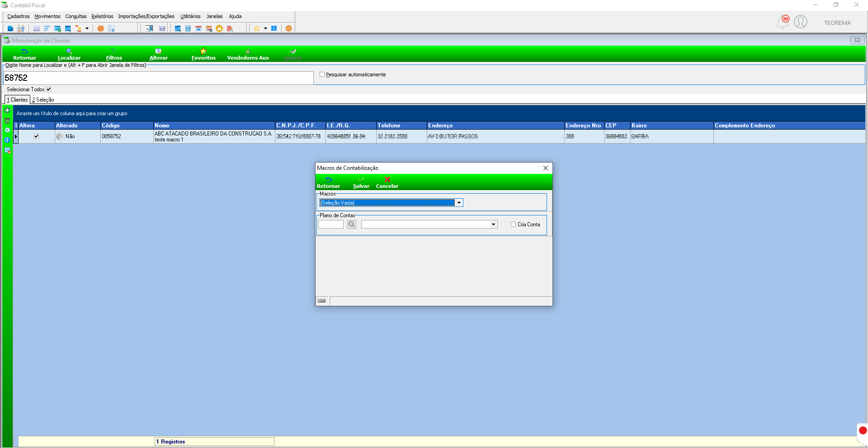The image size is (868, 448).
Task: Expand the dropdown arrow beside the star icon
Action: (265, 28)
